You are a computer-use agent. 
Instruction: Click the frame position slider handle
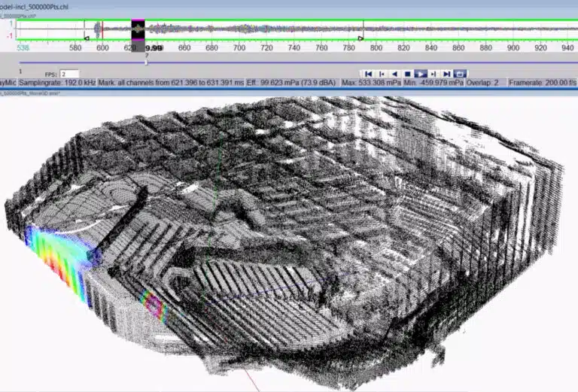pos(146,62)
